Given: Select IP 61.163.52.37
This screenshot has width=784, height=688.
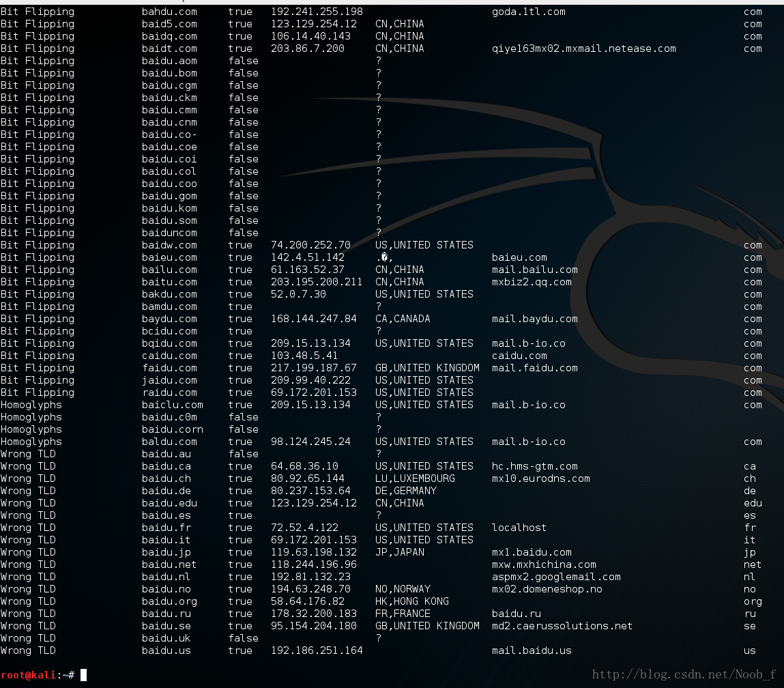Looking at the screenshot, I should (x=308, y=270).
